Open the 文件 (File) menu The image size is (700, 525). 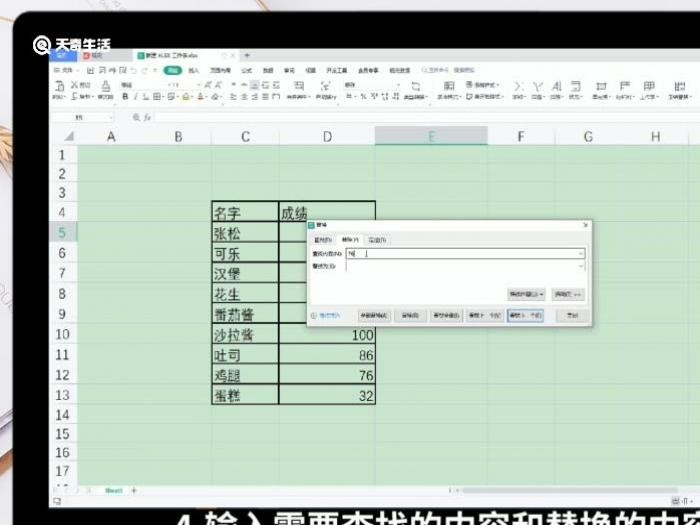click(64, 71)
